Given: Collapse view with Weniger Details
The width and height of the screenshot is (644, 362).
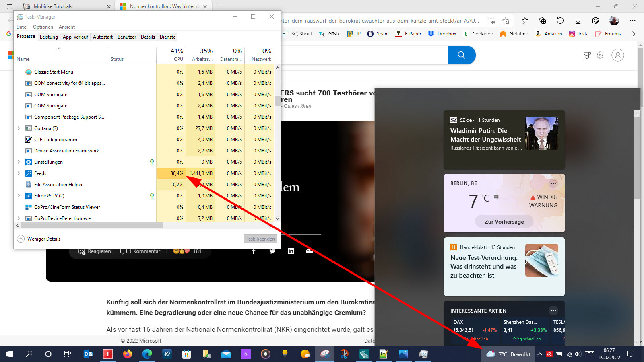Looking at the screenshot, I should [x=39, y=239].
